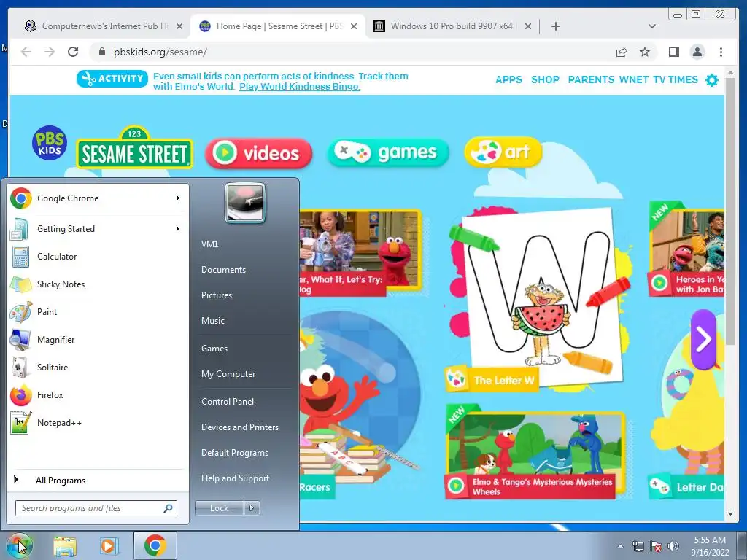Open Music in Start menu
The height and width of the screenshot is (560, 747).
[x=212, y=321]
